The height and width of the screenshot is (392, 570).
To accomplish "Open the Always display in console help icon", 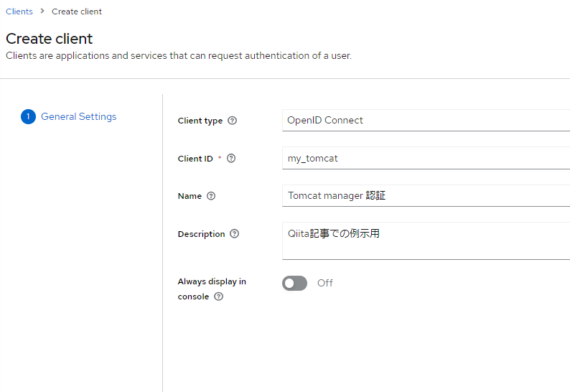I will tap(218, 297).
